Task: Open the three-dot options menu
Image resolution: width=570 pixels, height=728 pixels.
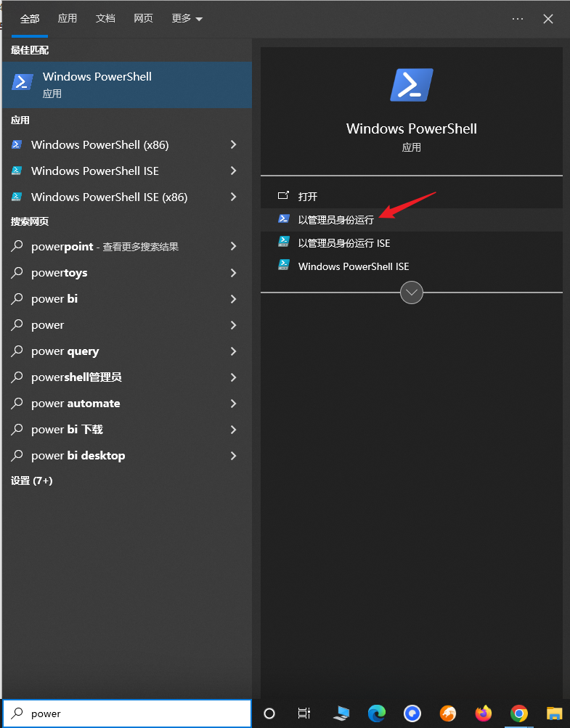Action: coord(518,19)
